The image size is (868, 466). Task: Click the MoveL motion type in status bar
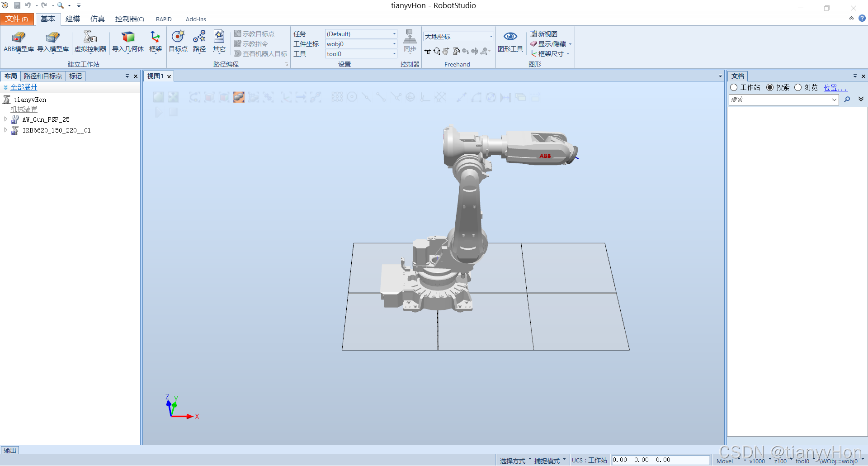[x=725, y=461]
